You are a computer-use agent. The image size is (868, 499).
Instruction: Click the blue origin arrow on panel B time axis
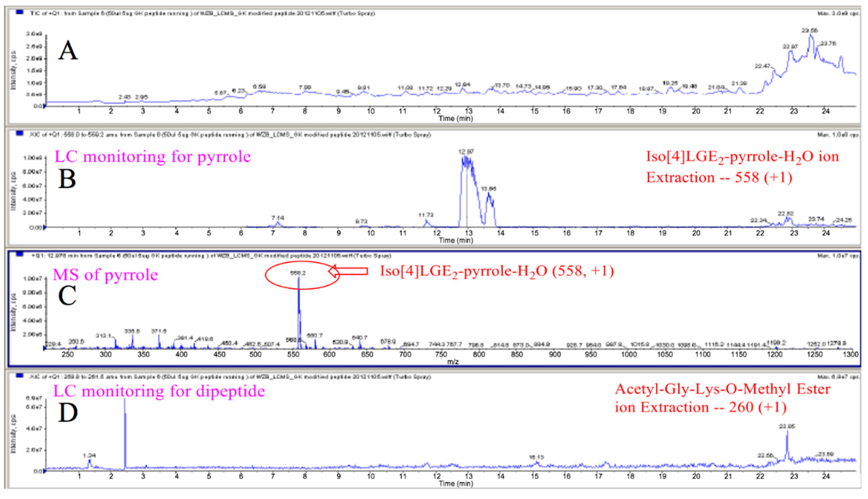click(44, 227)
